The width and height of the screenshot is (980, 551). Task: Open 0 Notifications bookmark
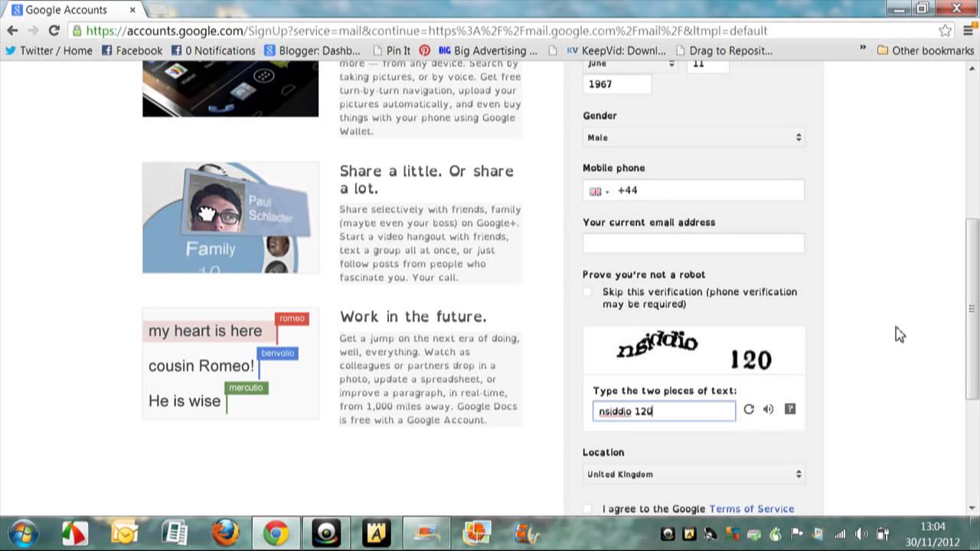[x=213, y=51]
